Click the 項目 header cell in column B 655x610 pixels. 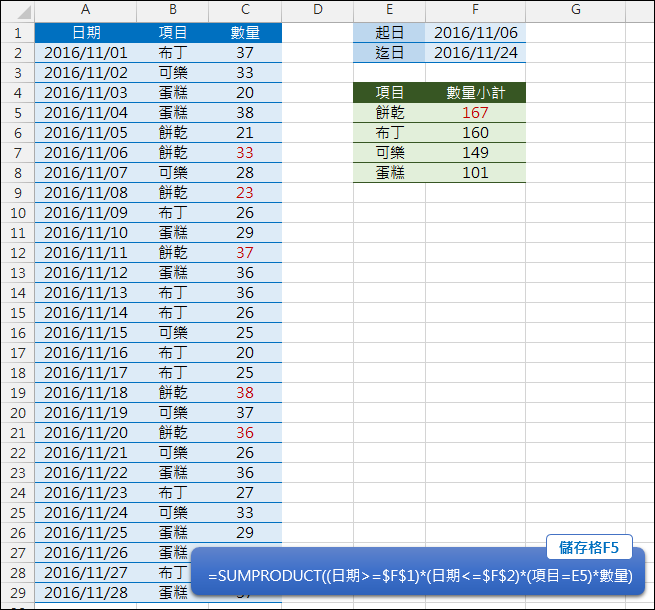pos(173,33)
